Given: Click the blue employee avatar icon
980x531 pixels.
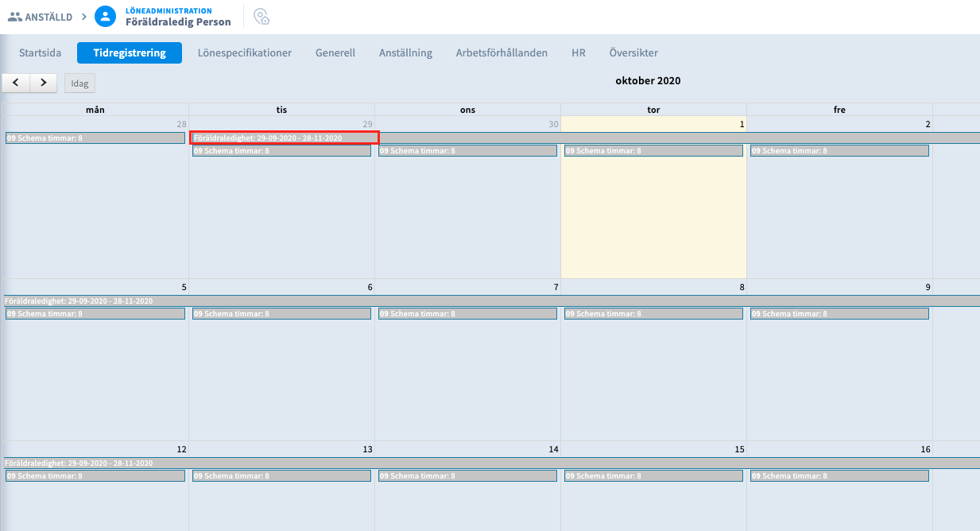Looking at the screenshot, I should (105, 16).
